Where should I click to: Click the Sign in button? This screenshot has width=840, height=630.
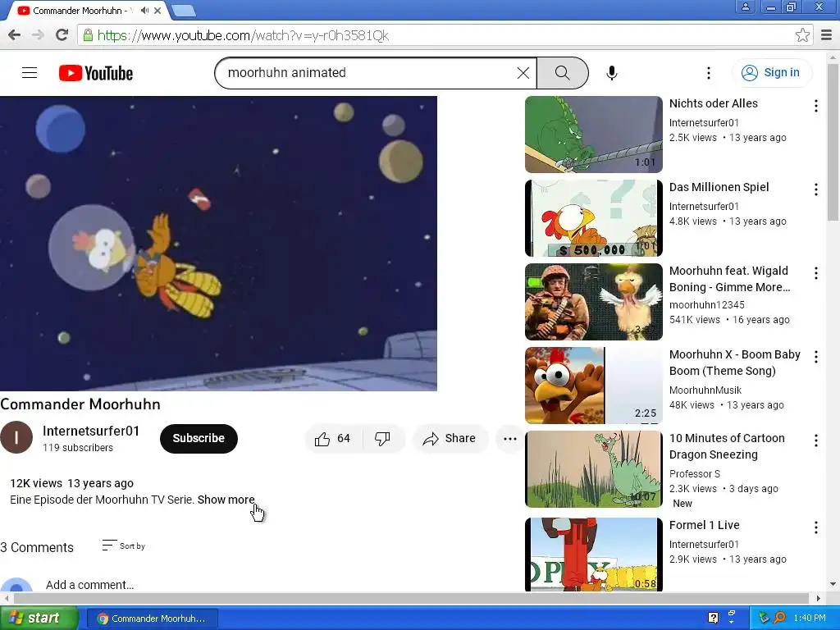(x=771, y=73)
